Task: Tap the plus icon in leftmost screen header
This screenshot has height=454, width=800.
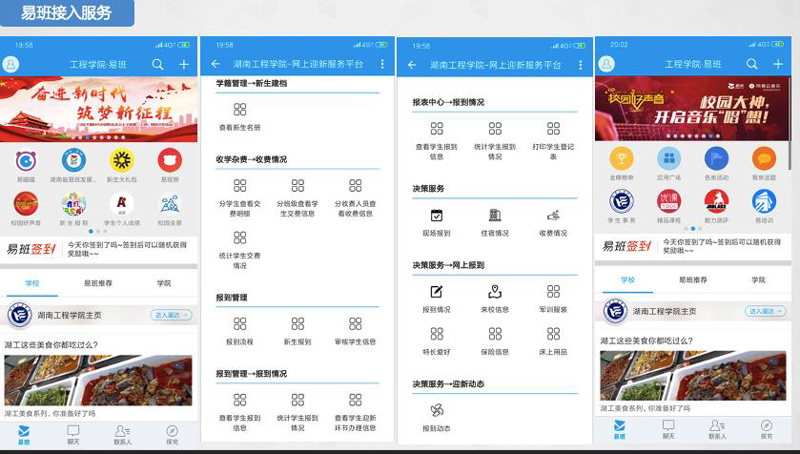Action: 184,64
